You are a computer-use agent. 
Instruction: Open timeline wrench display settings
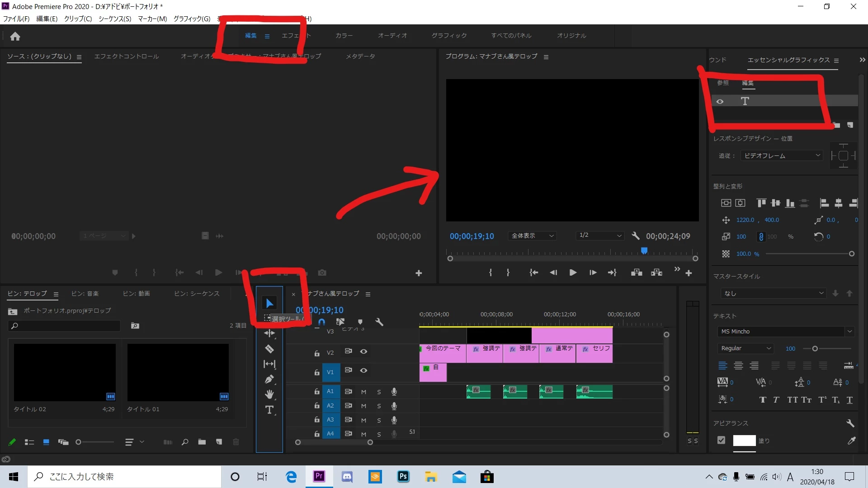pos(379,322)
